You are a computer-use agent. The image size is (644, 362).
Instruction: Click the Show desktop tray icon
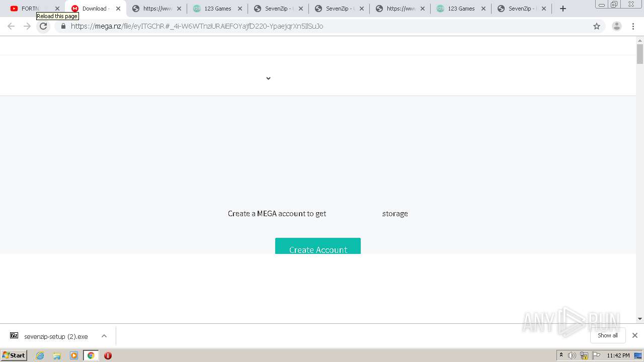coord(638,355)
